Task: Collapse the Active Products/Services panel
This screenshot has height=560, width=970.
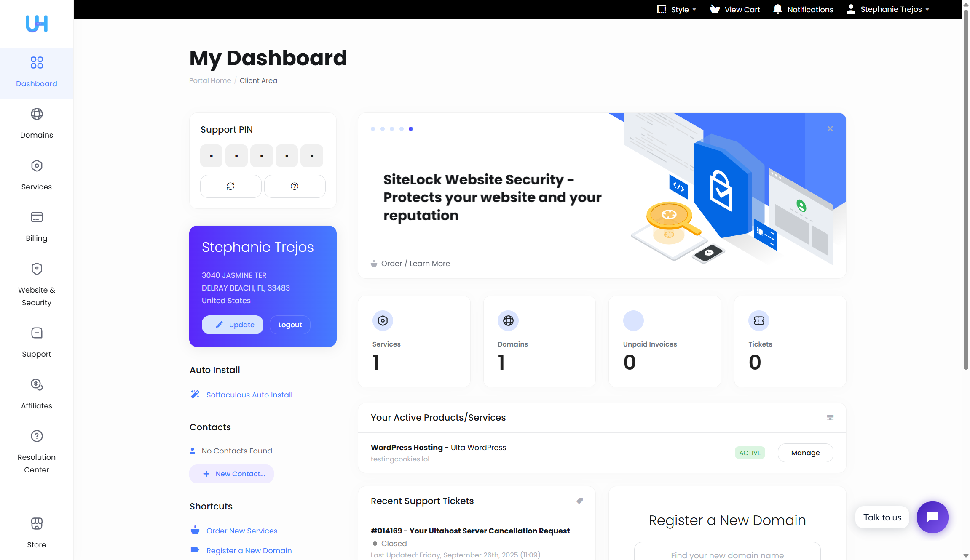Action: [x=830, y=418]
